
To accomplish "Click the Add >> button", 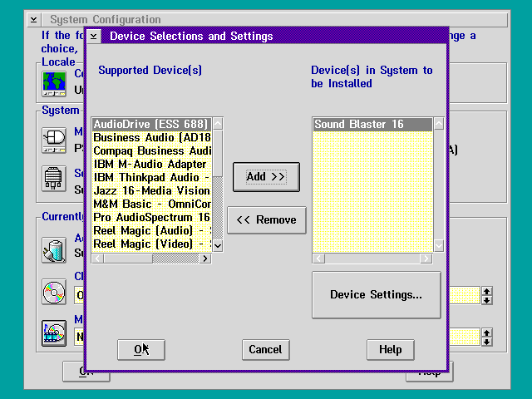I will pos(266,177).
